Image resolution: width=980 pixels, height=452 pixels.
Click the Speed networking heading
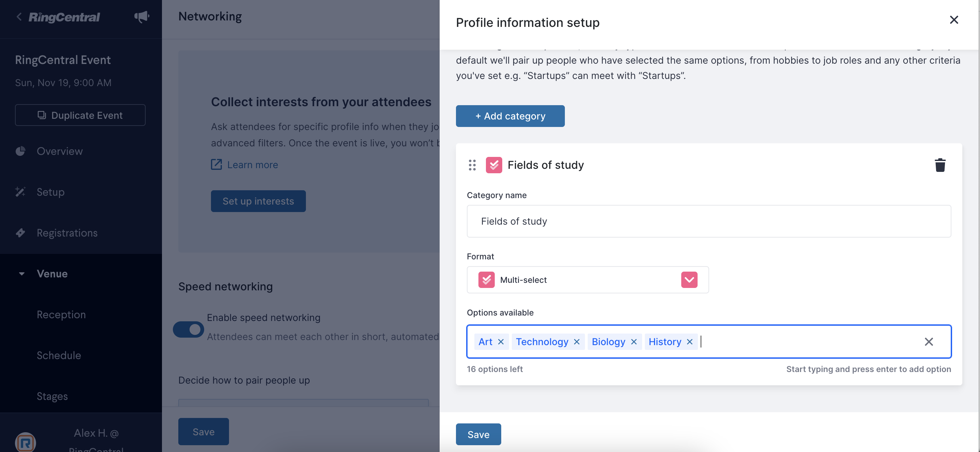(226, 286)
